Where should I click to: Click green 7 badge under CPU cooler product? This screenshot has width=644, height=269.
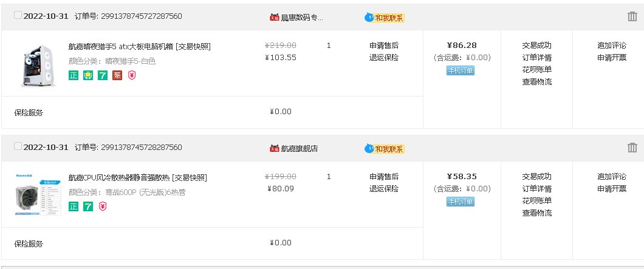pos(88,206)
